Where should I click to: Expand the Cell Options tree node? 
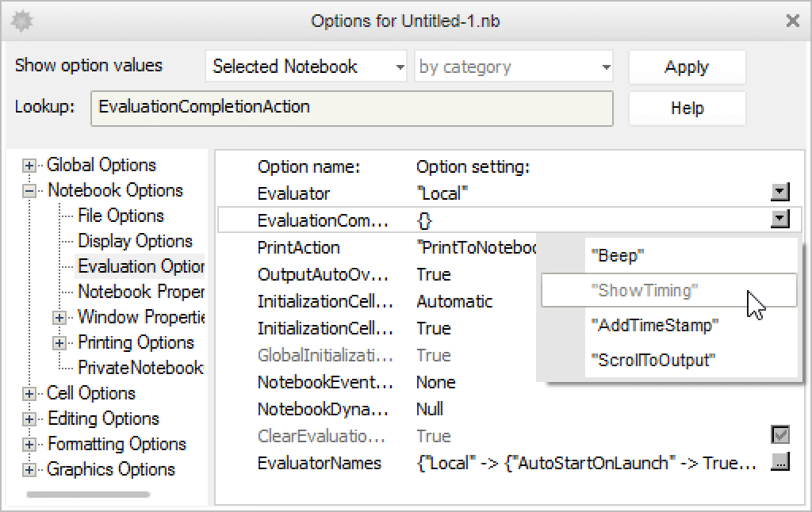[x=30, y=394]
